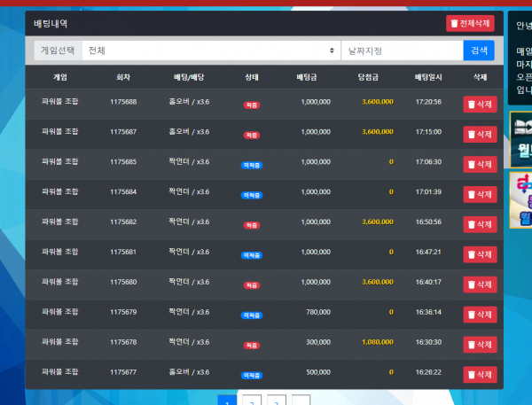Delete the bet for round 1175684
The width and height of the screenshot is (532, 405).
coord(480,194)
